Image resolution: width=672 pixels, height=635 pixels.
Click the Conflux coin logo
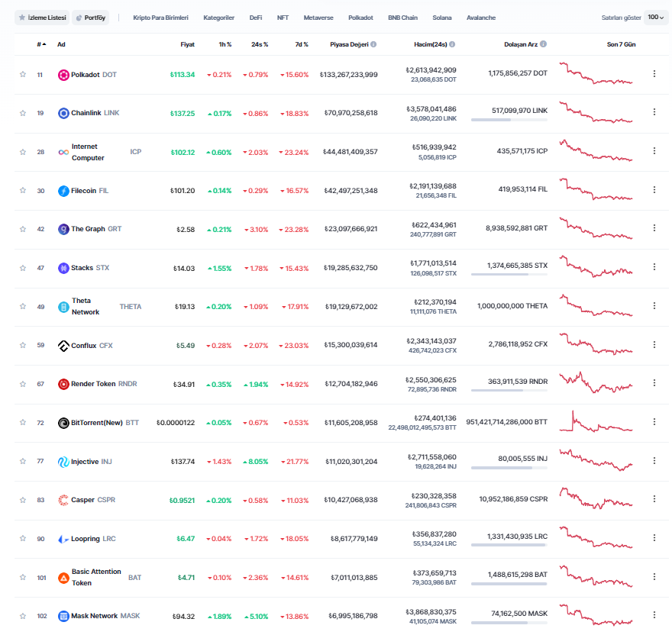coord(63,346)
